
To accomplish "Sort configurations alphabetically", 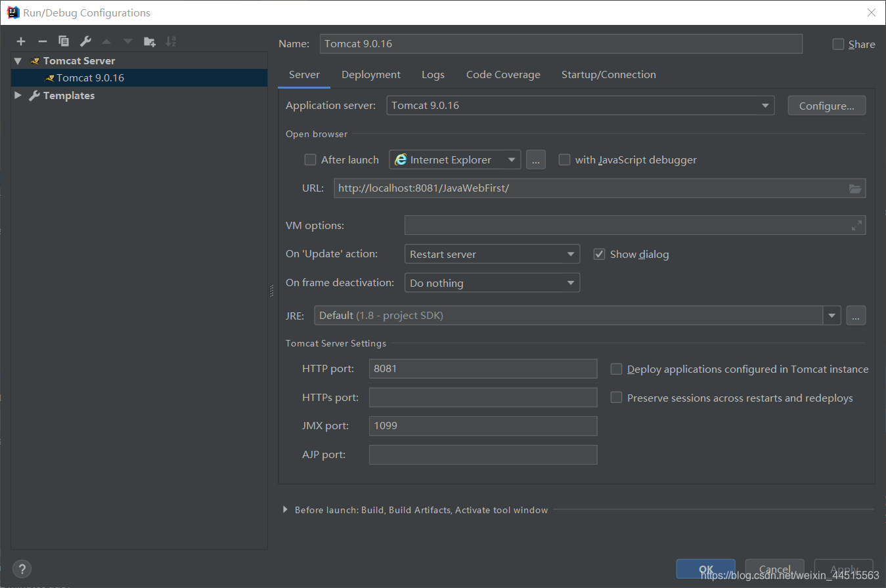I will point(171,41).
